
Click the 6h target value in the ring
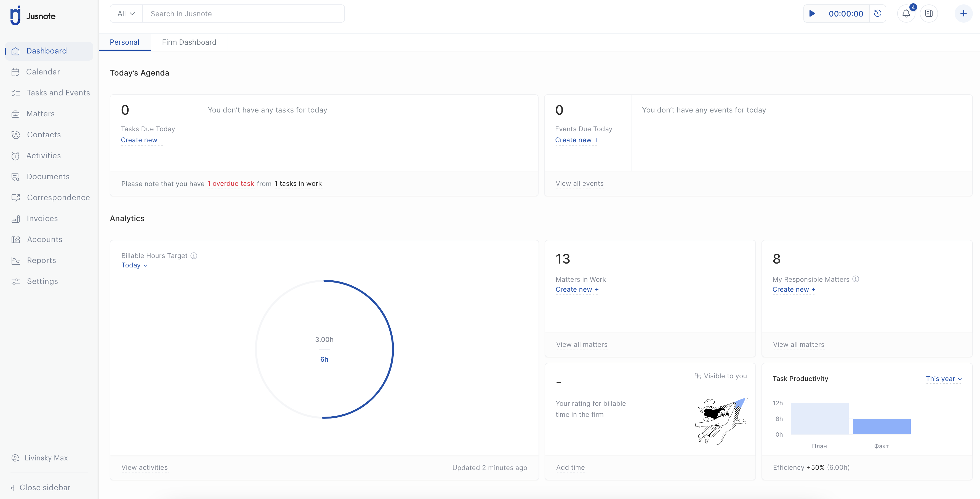[x=324, y=360]
